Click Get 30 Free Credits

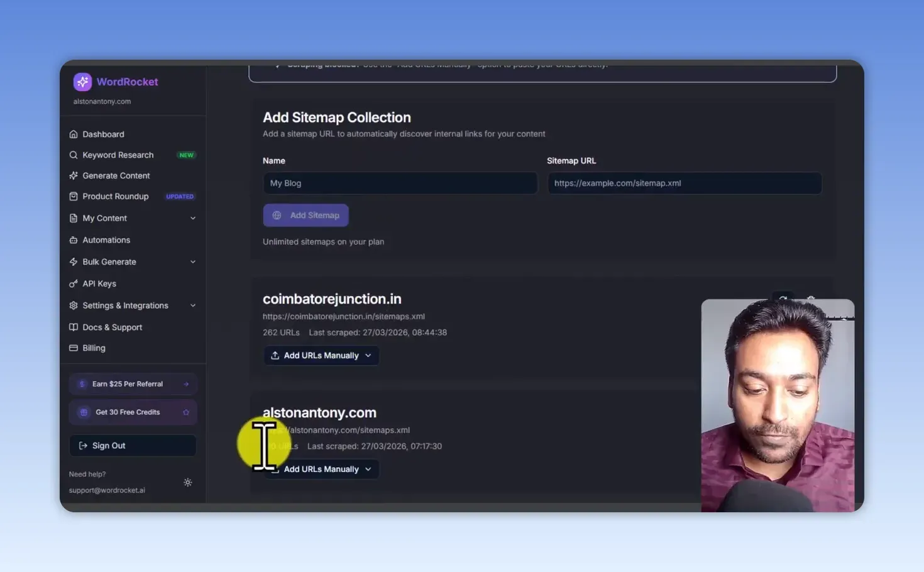tap(133, 412)
